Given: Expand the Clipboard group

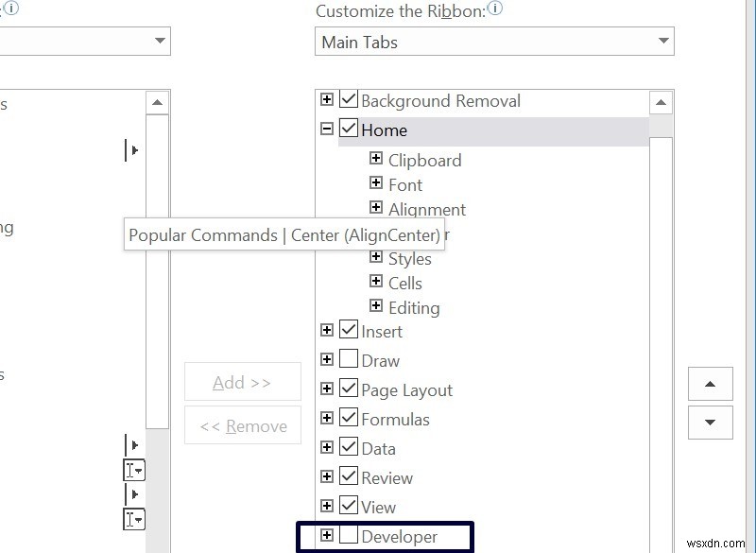Looking at the screenshot, I should pos(374,160).
